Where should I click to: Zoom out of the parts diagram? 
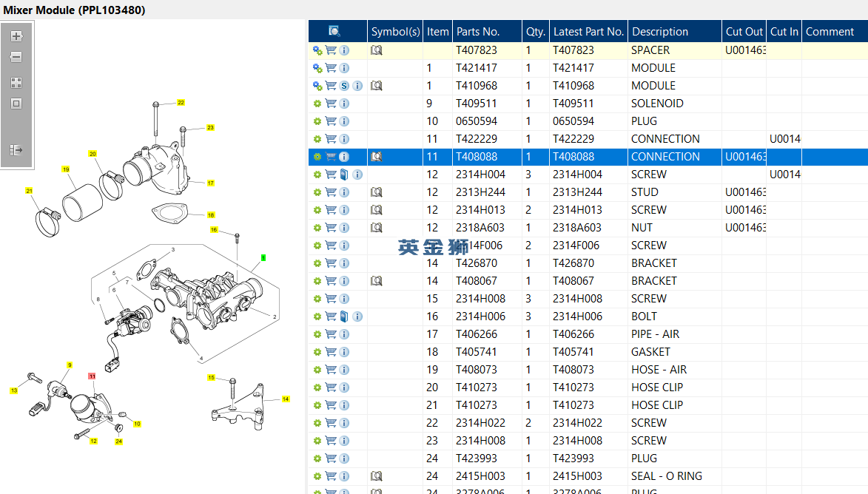pos(16,57)
